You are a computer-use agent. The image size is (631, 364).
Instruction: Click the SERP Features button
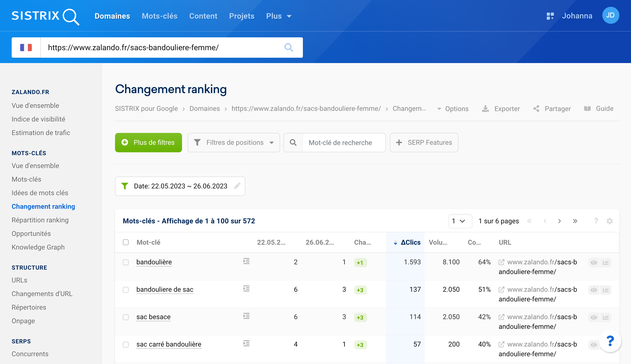(x=423, y=143)
